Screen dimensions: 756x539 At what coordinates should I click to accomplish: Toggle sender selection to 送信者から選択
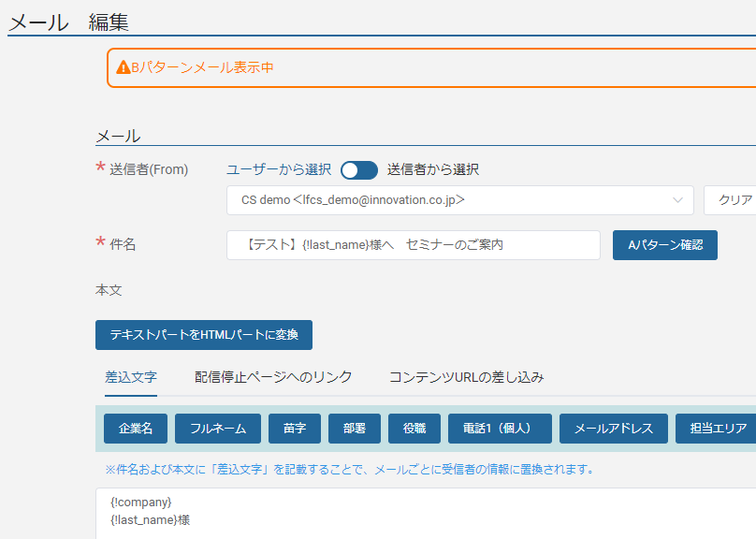[x=358, y=169]
